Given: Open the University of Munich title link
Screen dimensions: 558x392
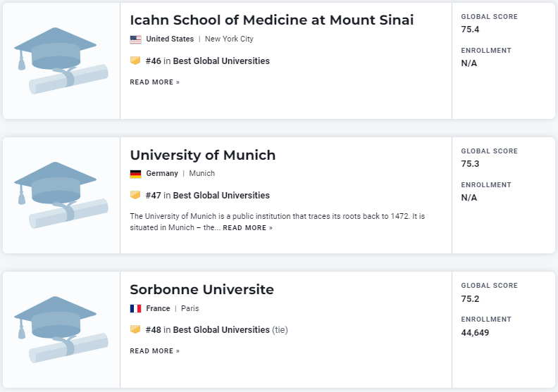Looking at the screenshot, I should click(x=203, y=155).
